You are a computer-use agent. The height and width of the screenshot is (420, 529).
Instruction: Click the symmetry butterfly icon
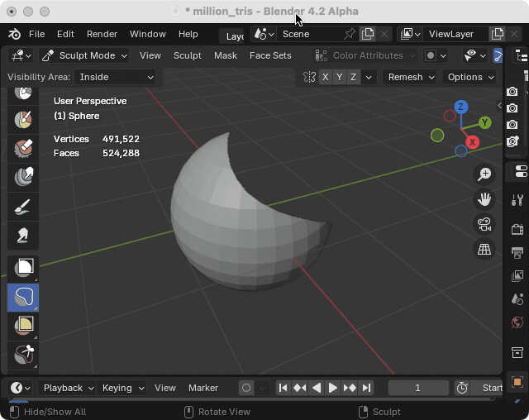[309, 77]
